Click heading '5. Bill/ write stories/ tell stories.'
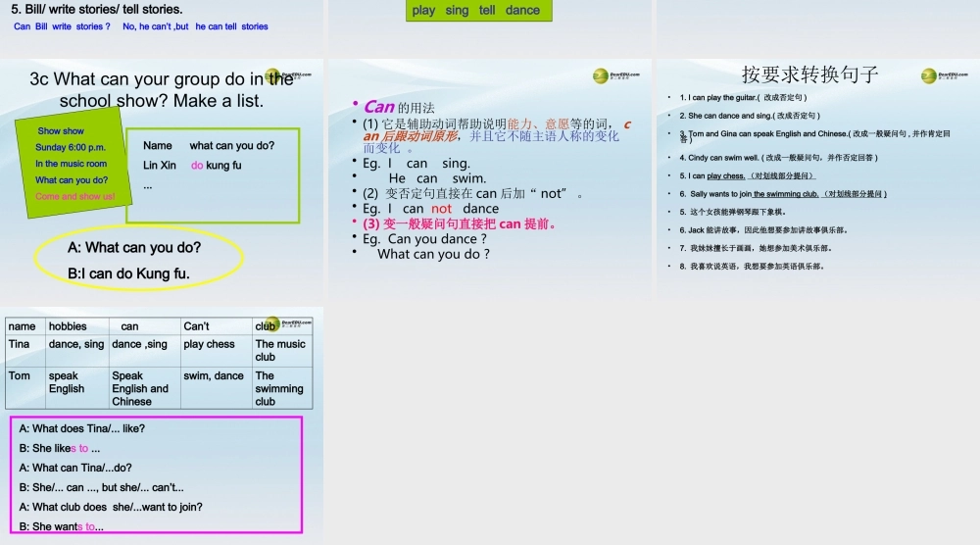The width and height of the screenshot is (980, 545). coord(97,10)
